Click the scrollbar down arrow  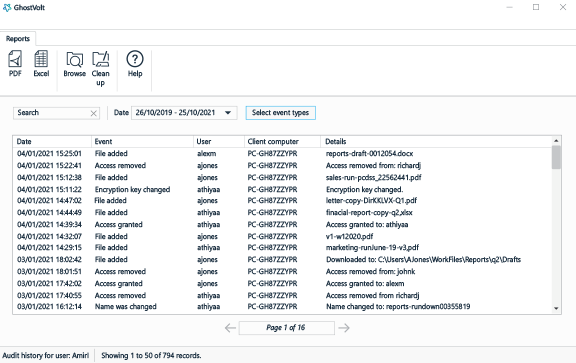point(556,309)
